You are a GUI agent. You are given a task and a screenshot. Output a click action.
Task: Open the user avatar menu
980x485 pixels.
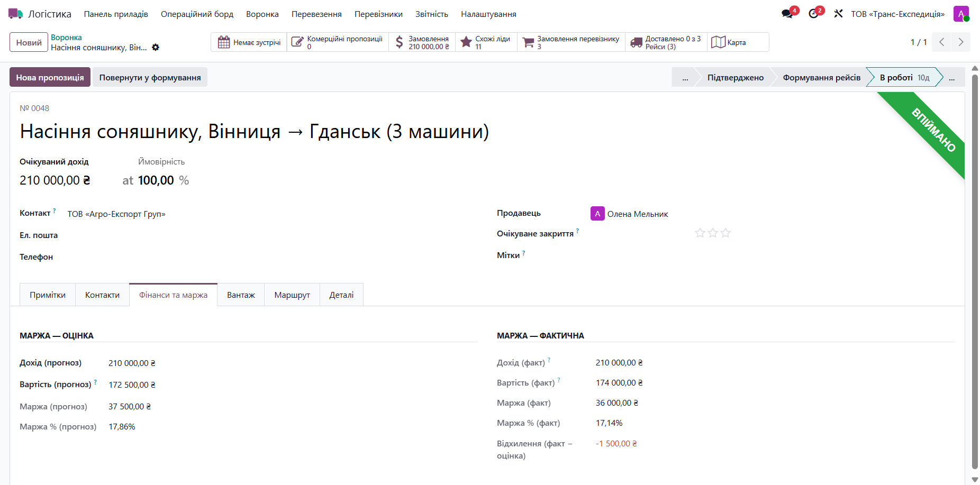coord(961,14)
